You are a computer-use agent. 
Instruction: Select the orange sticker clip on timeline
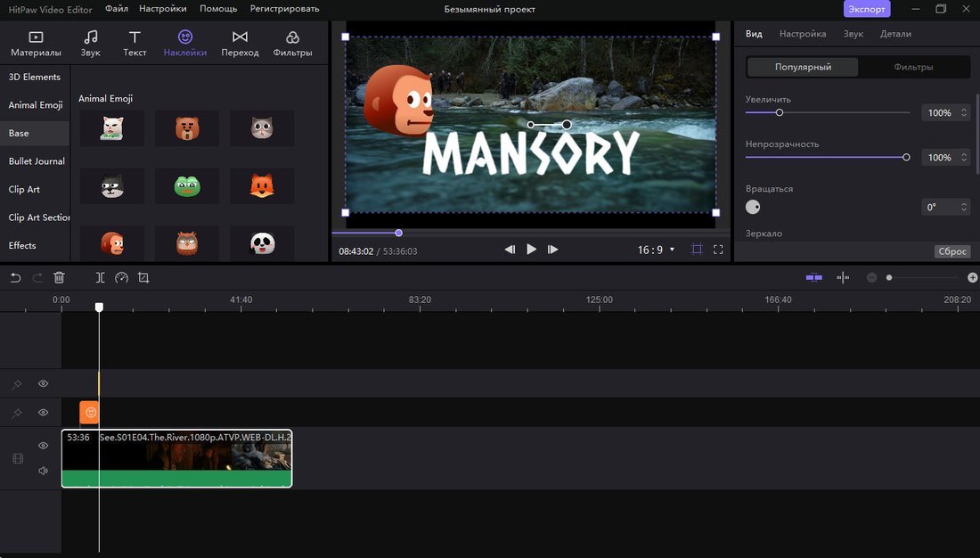pos(89,412)
